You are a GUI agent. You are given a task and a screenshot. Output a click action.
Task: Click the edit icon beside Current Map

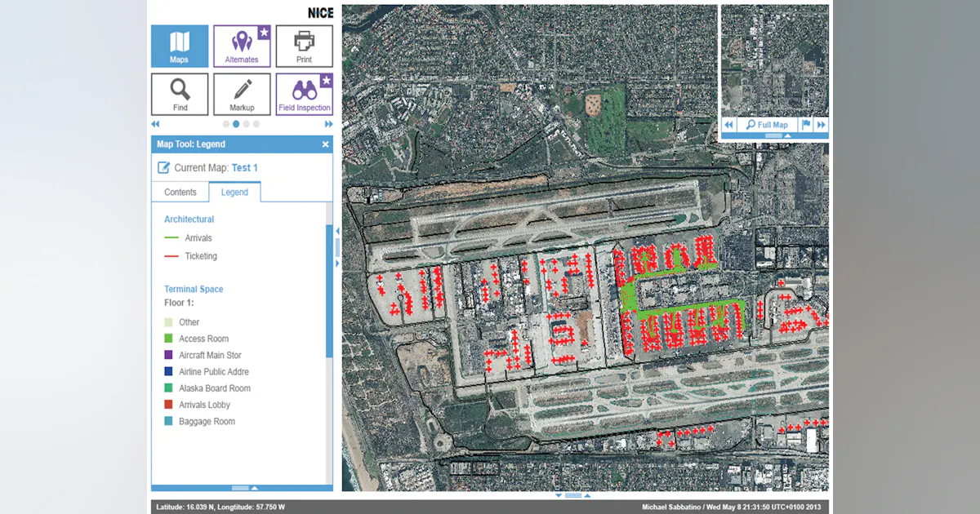click(x=163, y=167)
